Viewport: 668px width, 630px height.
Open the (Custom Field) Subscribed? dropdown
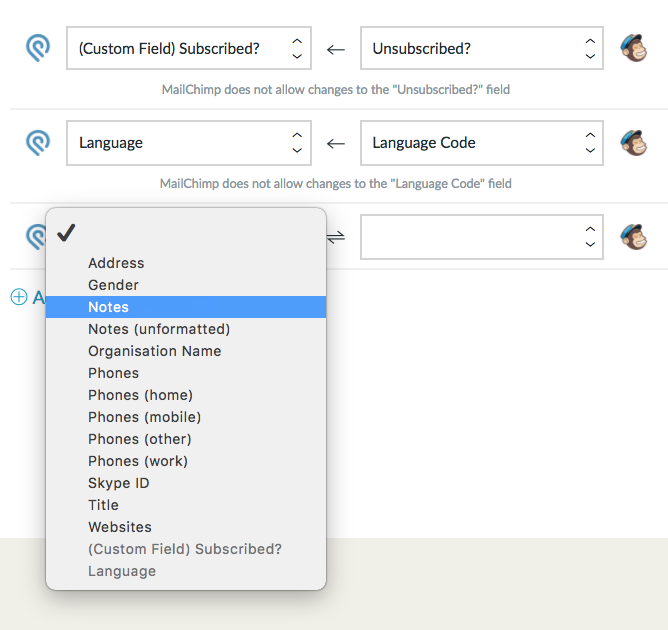tap(189, 48)
